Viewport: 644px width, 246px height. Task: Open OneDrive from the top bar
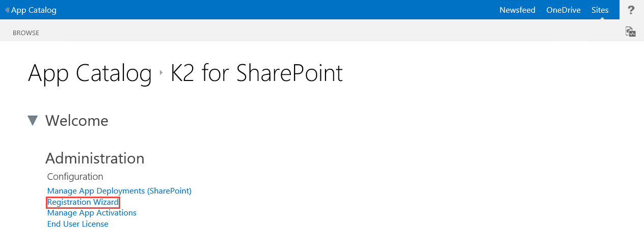(563, 10)
